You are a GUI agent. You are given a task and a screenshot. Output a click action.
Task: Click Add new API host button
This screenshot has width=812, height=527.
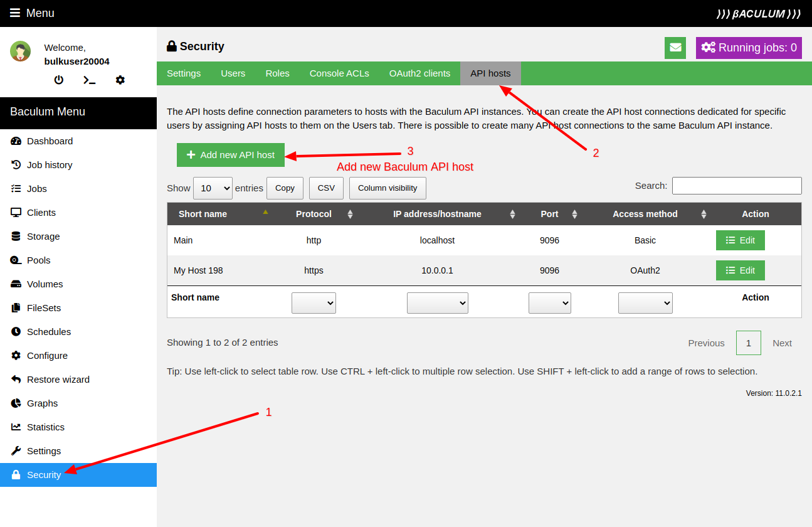(x=231, y=155)
